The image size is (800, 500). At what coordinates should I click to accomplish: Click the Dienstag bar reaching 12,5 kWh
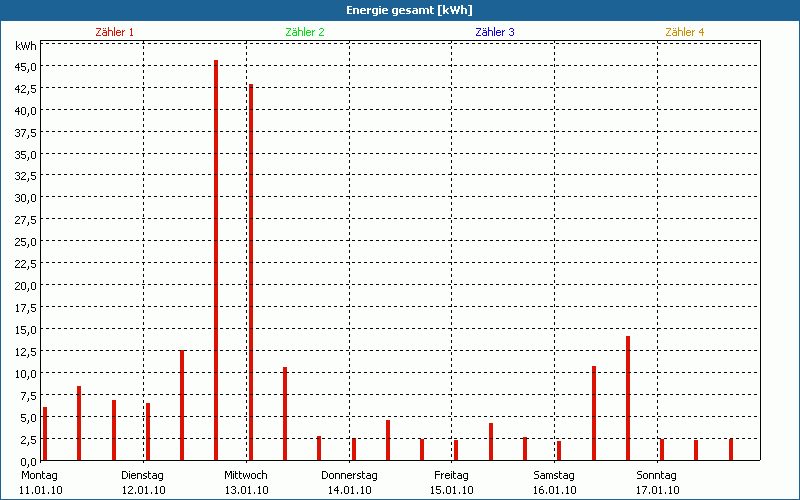click(182, 405)
